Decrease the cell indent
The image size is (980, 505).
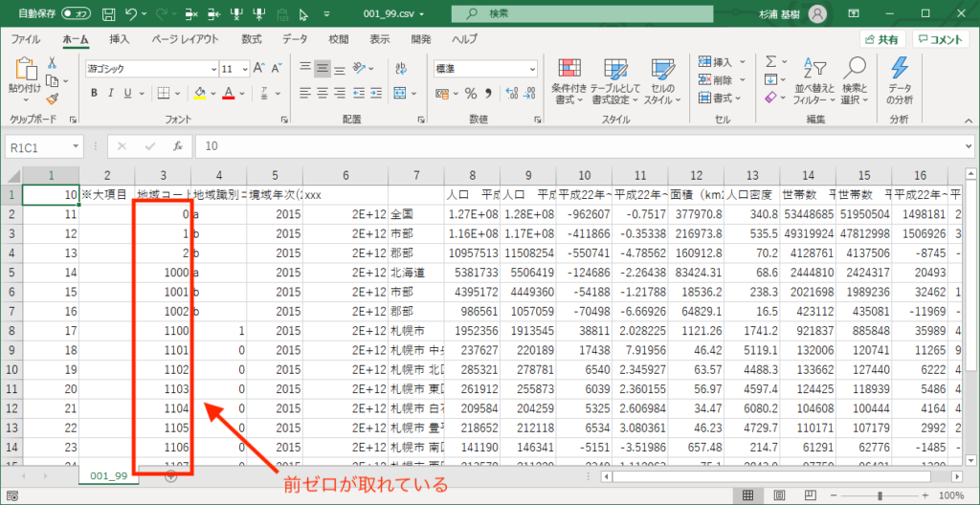[359, 93]
